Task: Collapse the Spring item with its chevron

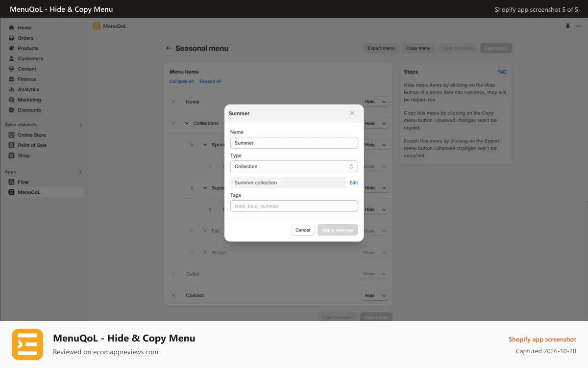Action: pyautogui.click(x=205, y=145)
